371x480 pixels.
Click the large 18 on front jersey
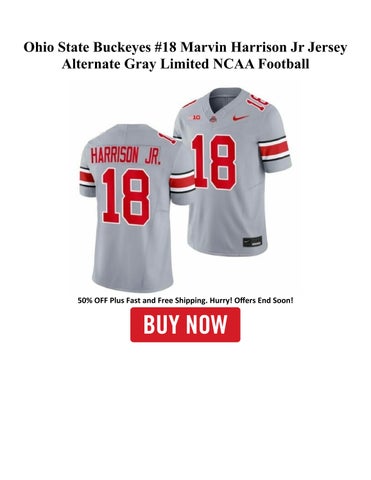point(214,162)
